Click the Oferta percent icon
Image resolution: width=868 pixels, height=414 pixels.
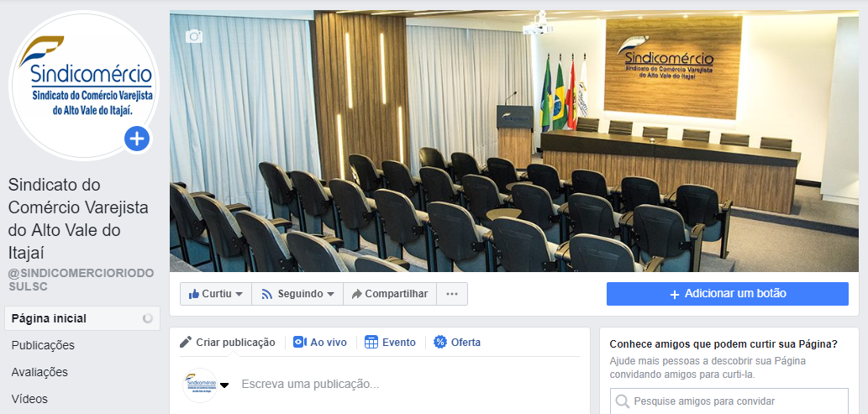tap(440, 342)
